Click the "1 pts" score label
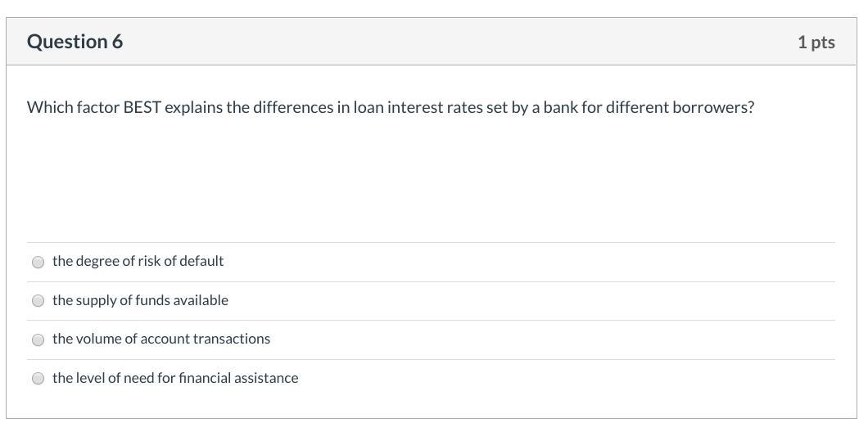The height and width of the screenshot is (427, 868). click(816, 42)
